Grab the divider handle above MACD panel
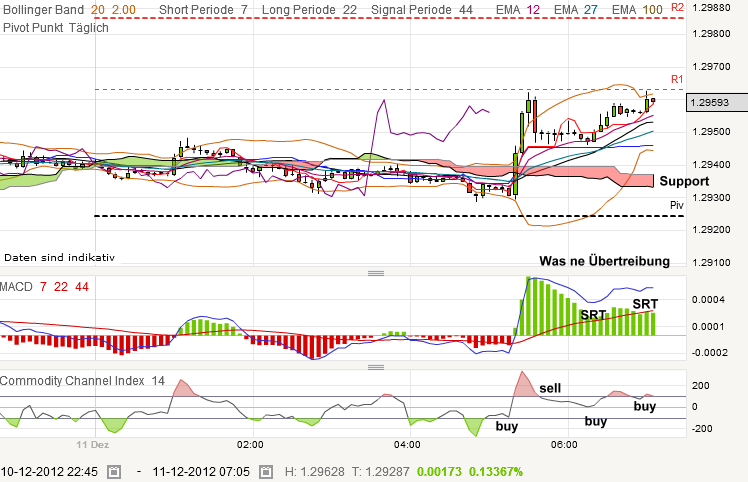Screen dimensions: 748x482 (x=376, y=273)
